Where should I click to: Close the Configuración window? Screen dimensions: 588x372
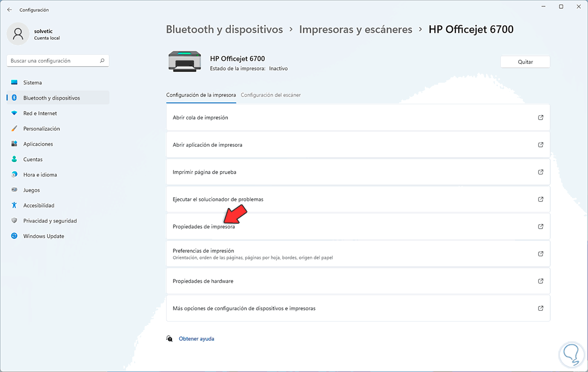point(579,6)
